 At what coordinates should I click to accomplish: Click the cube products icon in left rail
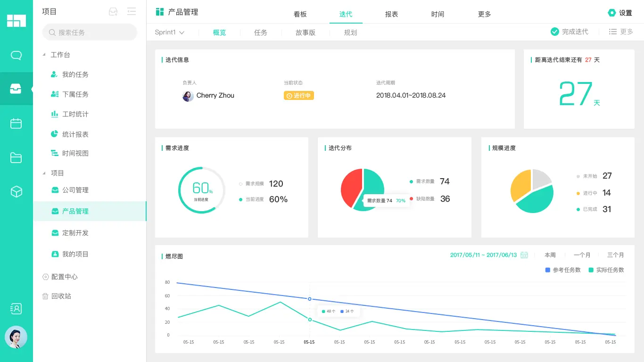pyautogui.click(x=16, y=191)
